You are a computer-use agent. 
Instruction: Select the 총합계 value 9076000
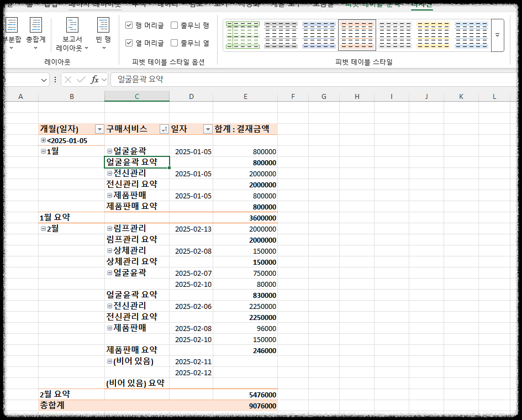245,406
